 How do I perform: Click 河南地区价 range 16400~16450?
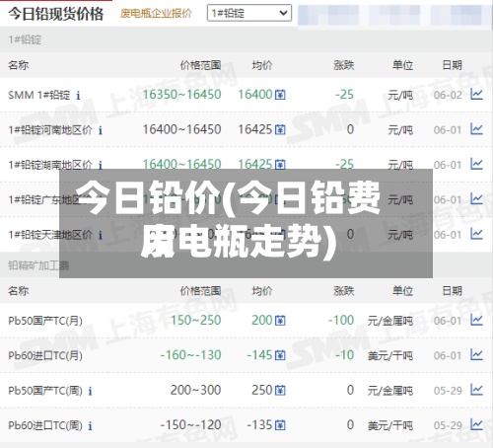181,129
